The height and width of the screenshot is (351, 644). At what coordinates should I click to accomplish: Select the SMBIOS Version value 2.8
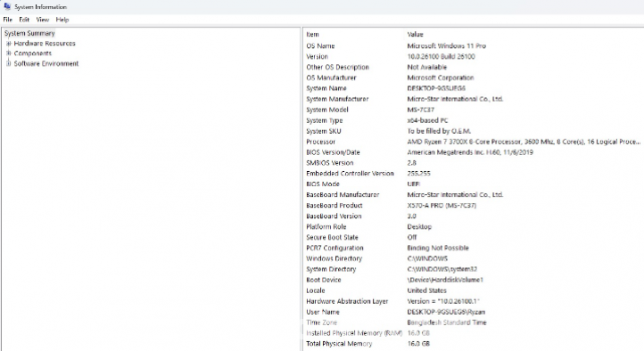pyautogui.click(x=411, y=163)
